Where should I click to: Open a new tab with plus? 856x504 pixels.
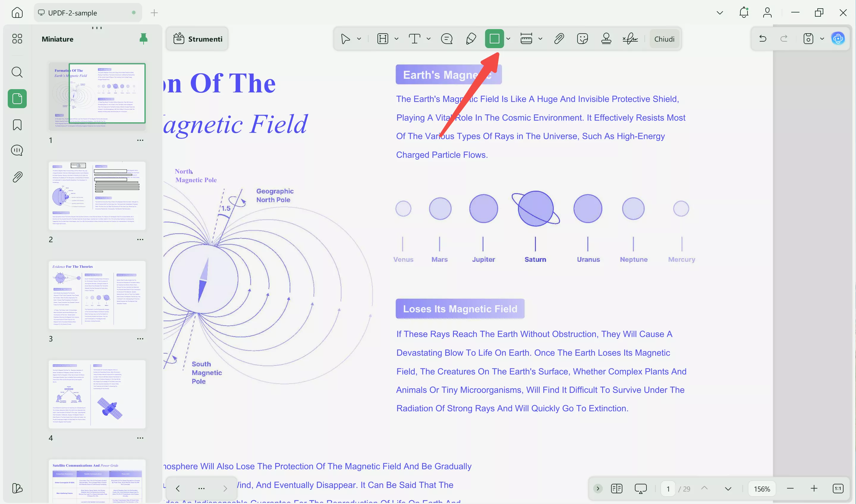tap(154, 13)
